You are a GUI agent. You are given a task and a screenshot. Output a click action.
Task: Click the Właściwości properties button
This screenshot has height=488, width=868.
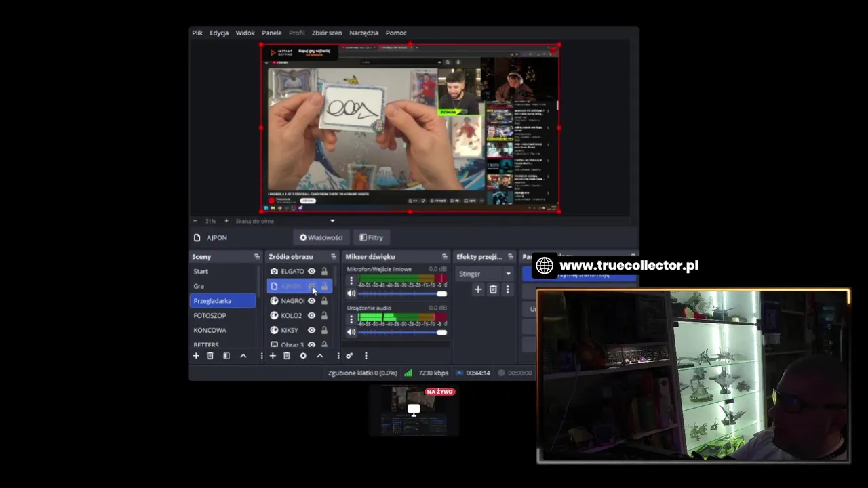pos(321,237)
